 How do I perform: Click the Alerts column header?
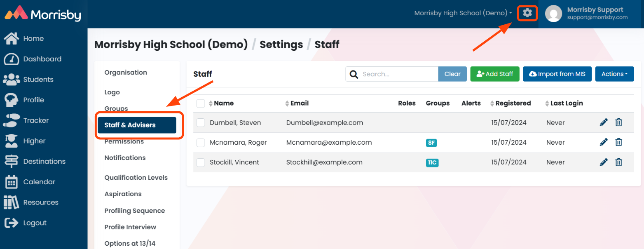tap(471, 103)
